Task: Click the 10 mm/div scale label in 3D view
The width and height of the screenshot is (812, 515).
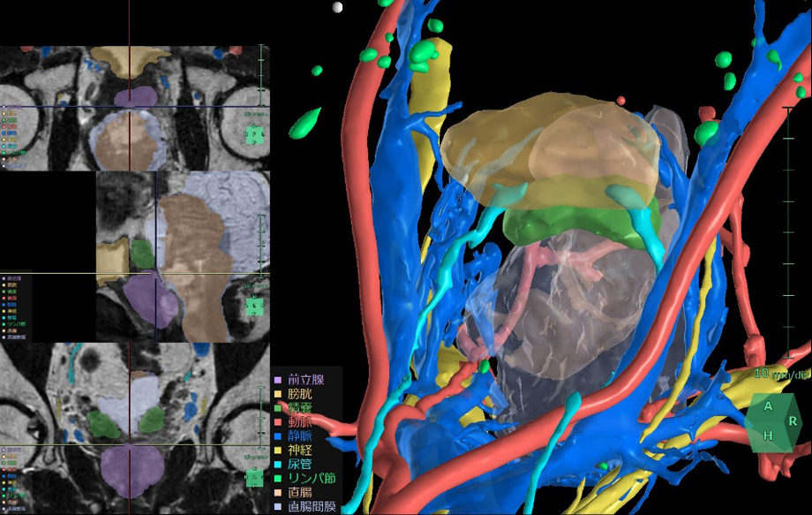Action: tap(781, 374)
